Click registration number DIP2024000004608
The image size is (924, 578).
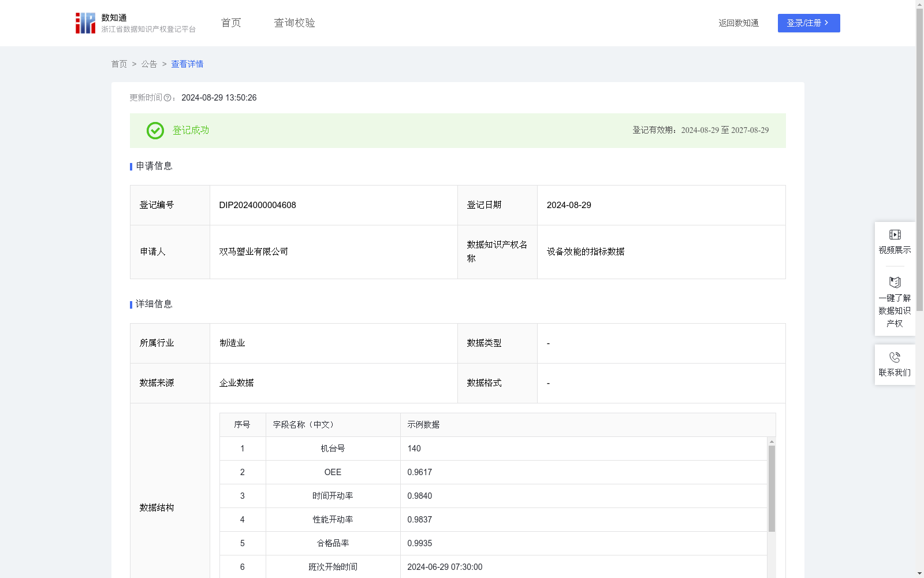[258, 205]
